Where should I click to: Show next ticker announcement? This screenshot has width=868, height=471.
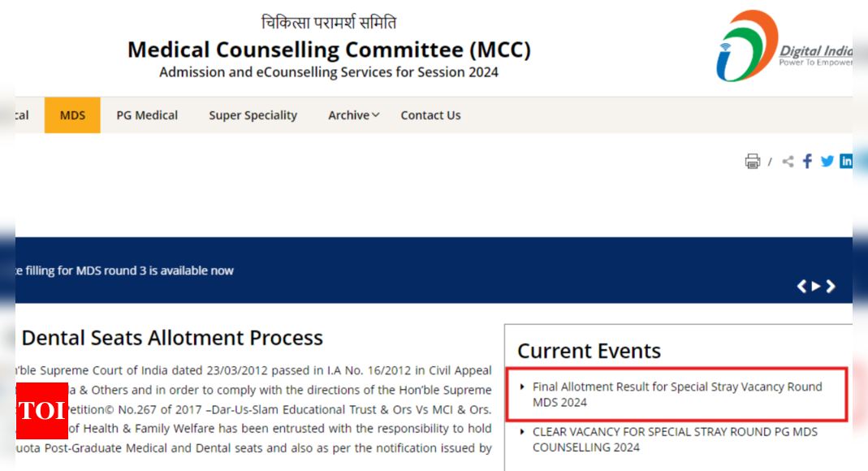pyautogui.click(x=831, y=286)
